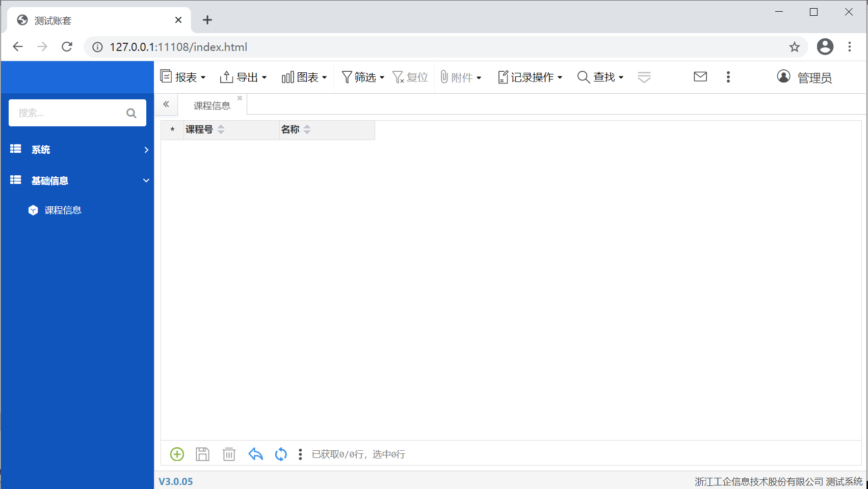
Task: Open a new browser tab
Action: (x=207, y=20)
